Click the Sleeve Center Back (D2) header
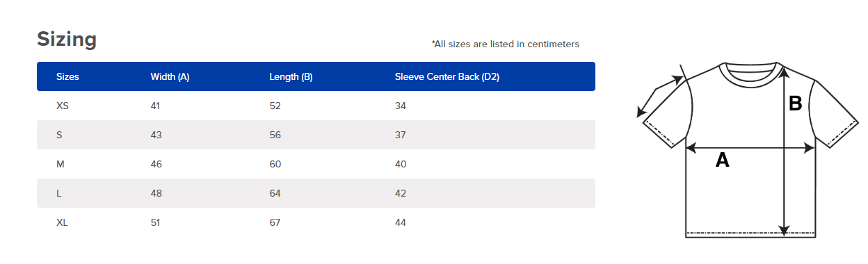The height and width of the screenshot is (264, 868). coord(447,76)
